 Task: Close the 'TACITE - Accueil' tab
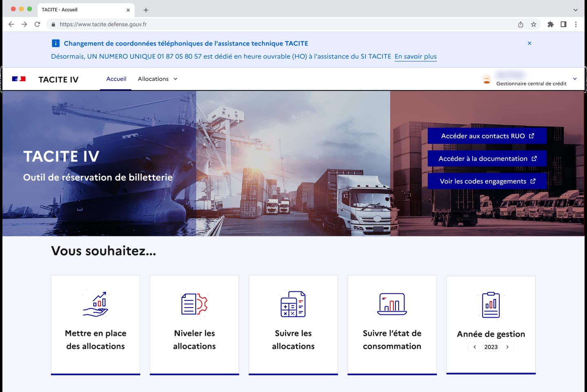coord(128,10)
